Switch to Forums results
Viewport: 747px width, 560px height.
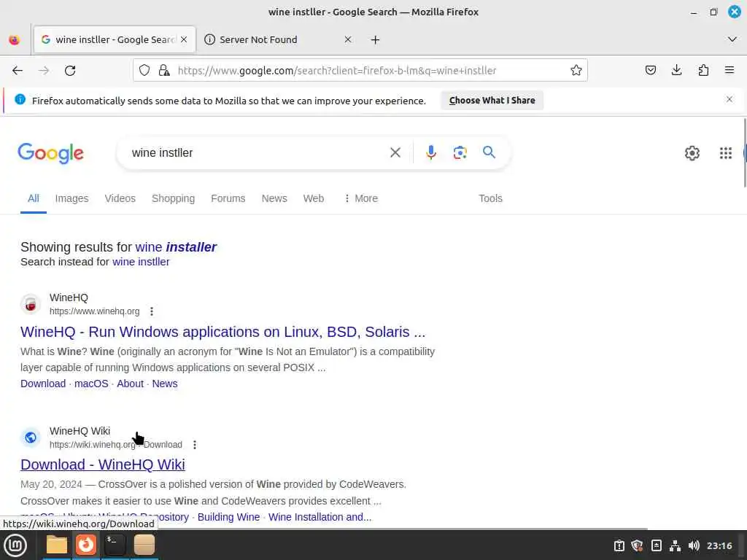click(x=228, y=198)
